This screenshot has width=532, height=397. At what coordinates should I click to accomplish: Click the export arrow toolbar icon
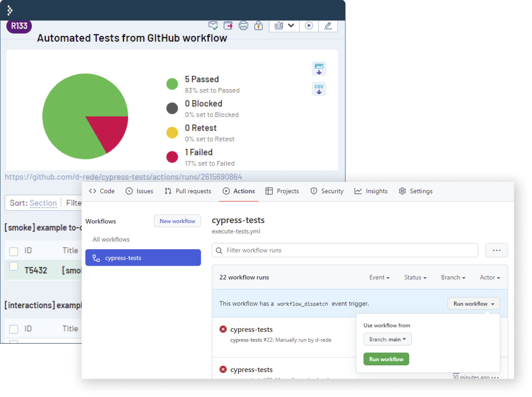coord(228,26)
